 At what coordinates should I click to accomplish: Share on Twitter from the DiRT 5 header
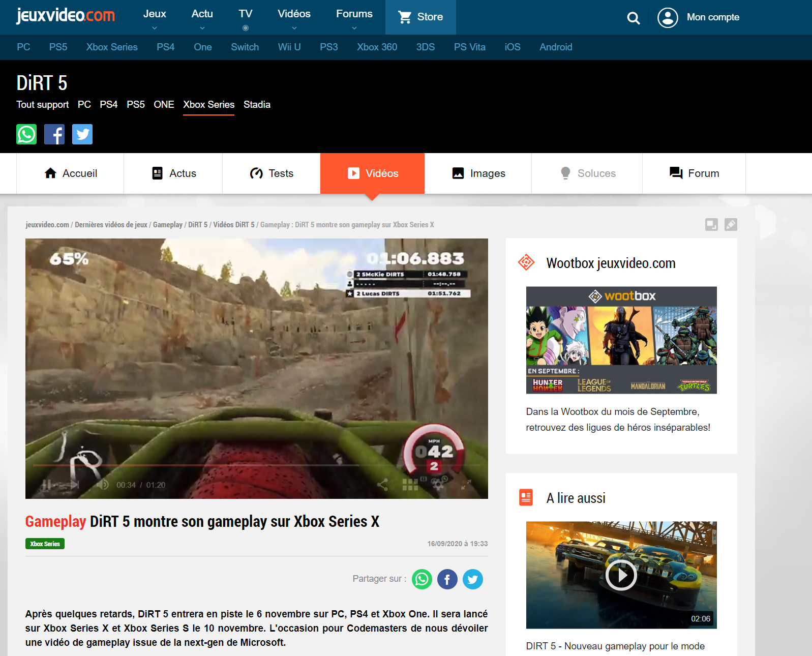point(82,134)
